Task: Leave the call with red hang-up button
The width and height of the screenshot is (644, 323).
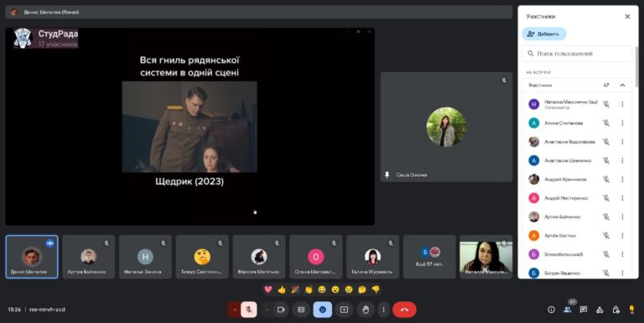Action: click(x=404, y=310)
